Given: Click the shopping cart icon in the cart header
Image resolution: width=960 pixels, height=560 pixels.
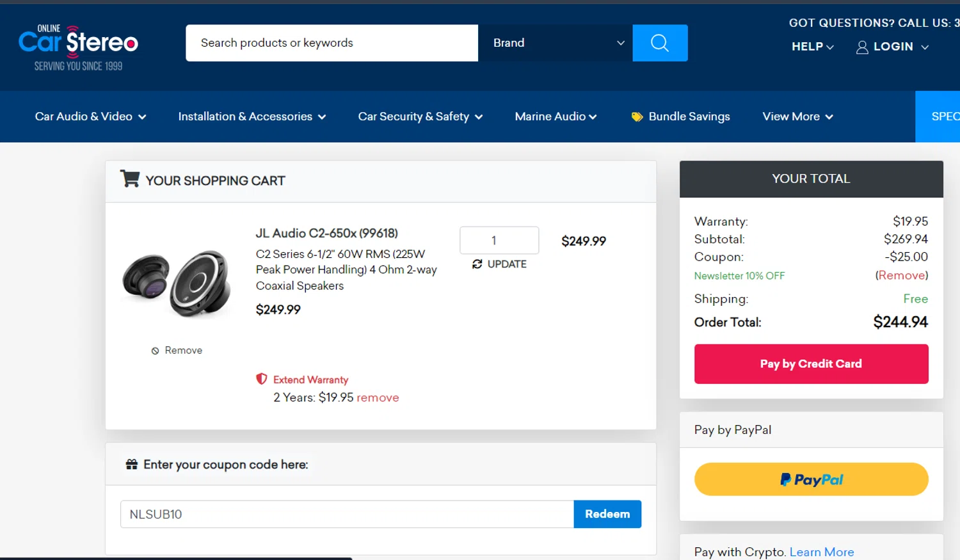Looking at the screenshot, I should tap(130, 179).
